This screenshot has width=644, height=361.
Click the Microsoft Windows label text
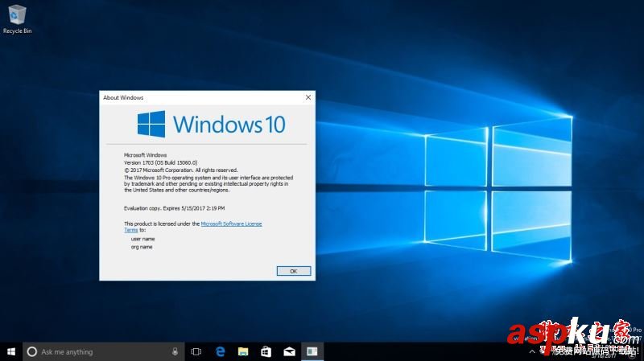pyautogui.click(x=146, y=155)
